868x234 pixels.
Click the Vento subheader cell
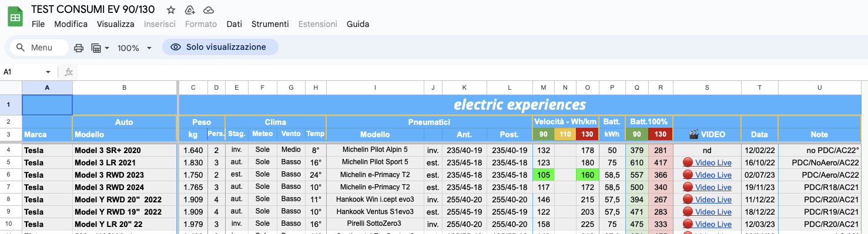[x=291, y=134]
